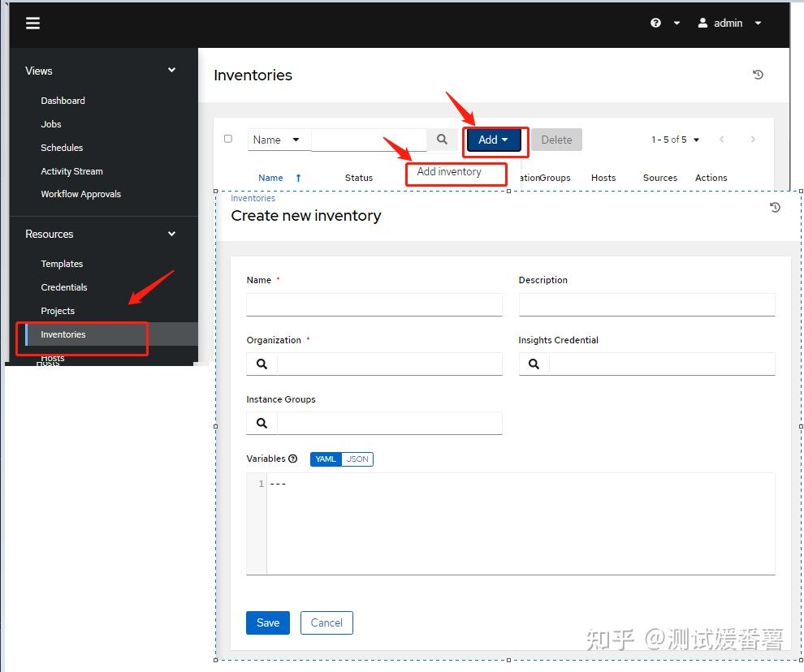The image size is (804, 672).
Task: Open the Add dropdown button
Action: (492, 139)
